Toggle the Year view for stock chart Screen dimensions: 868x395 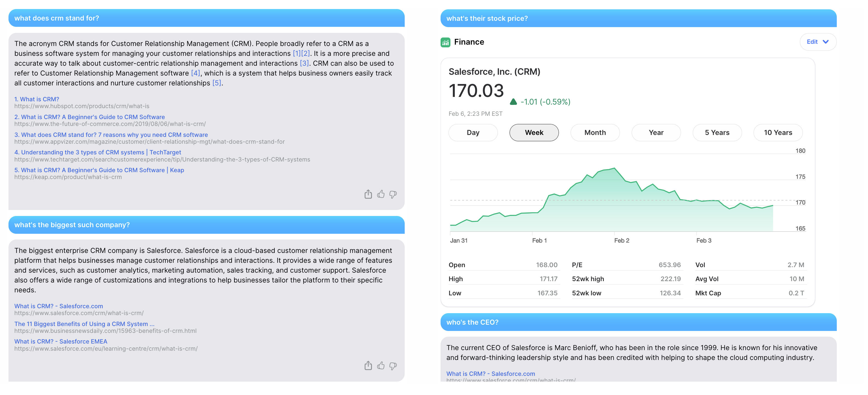coord(656,132)
